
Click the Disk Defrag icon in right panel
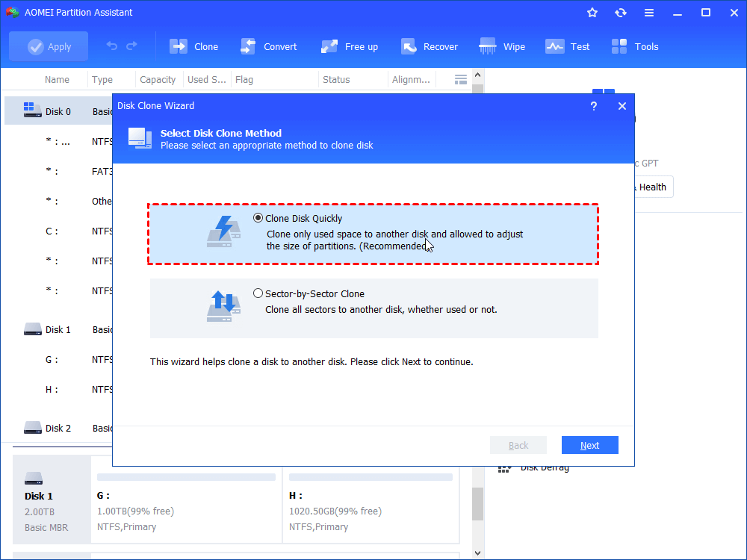504,469
